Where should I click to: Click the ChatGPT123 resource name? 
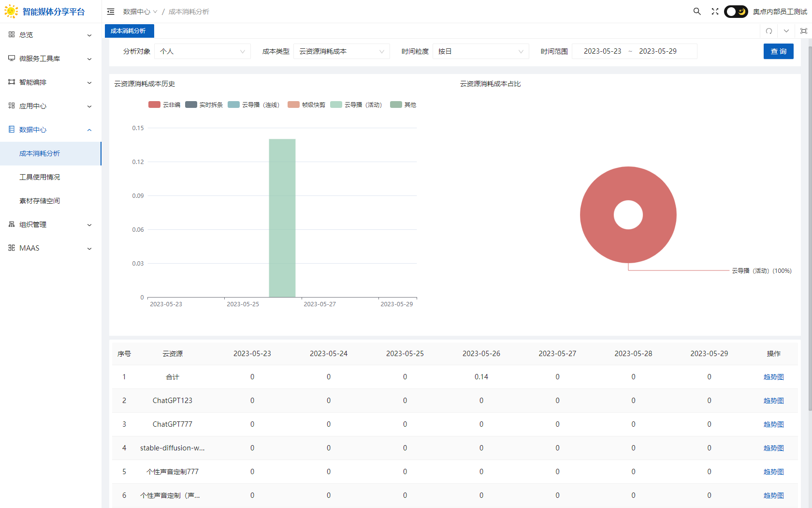[173, 401]
